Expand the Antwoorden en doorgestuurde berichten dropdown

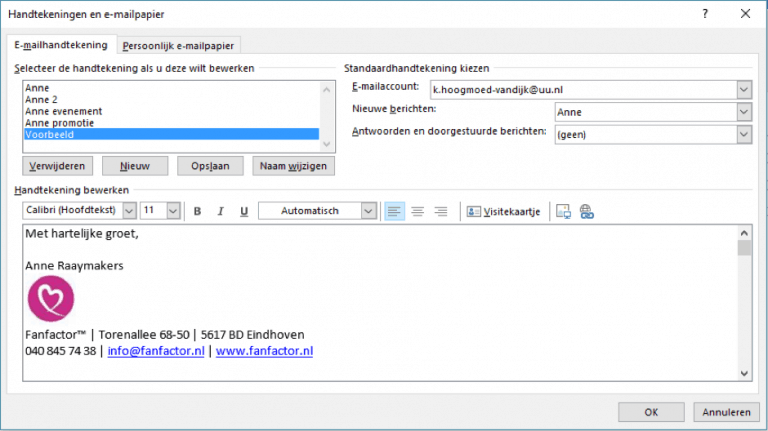click(x=744, y=134)
